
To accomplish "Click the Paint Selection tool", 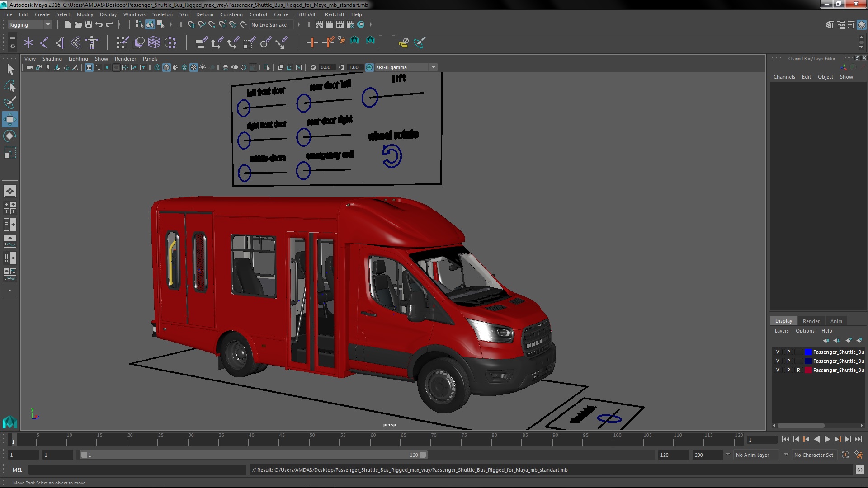I will [x=9, y=103].
